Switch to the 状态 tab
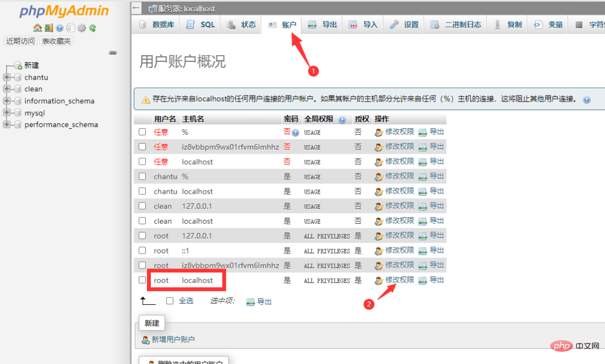The image size is (605, 364). coord(240,25)
